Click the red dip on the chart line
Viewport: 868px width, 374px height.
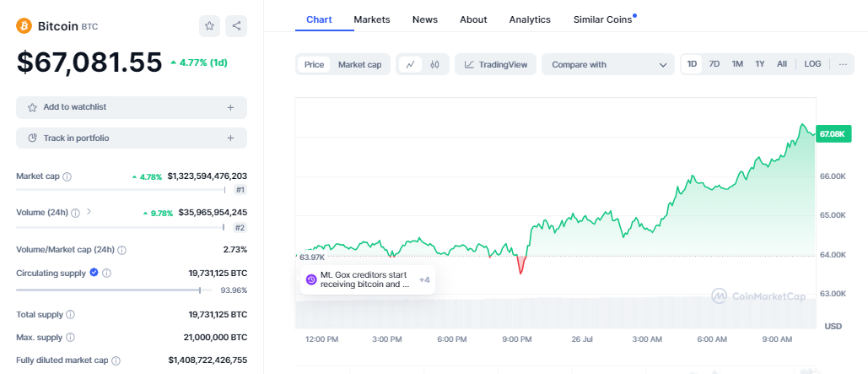(520, 265)
